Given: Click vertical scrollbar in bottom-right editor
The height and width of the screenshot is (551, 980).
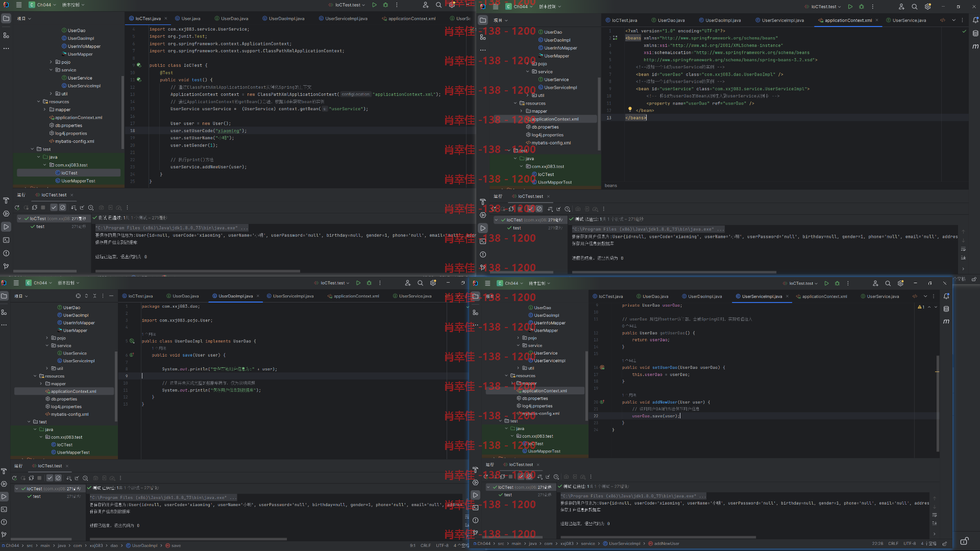Looking at the screenshot, I should (x=938, y=403).
